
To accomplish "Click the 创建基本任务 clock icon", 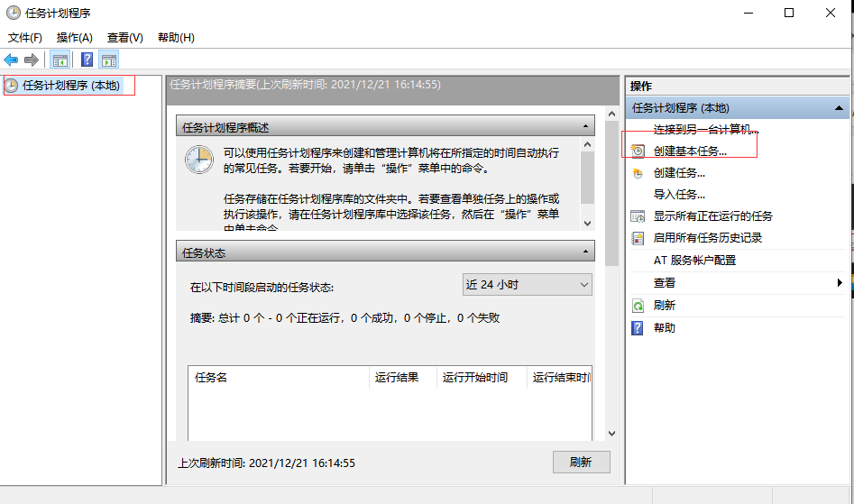I will pos(638,151).
